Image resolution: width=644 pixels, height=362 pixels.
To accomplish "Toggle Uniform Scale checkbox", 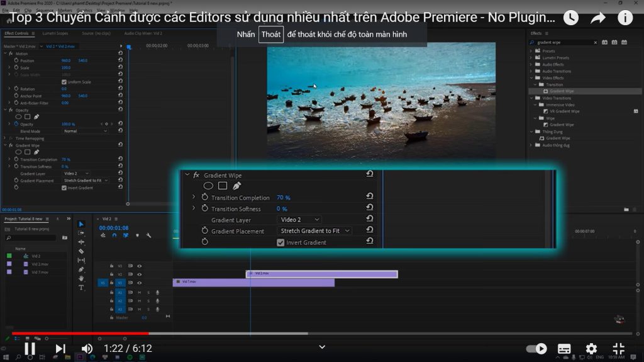I will [64, 82].
